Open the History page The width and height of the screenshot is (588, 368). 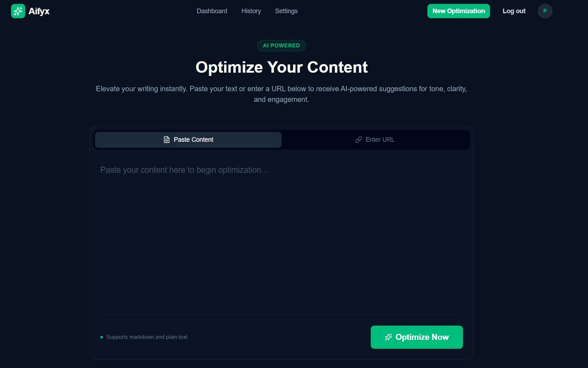251,11
